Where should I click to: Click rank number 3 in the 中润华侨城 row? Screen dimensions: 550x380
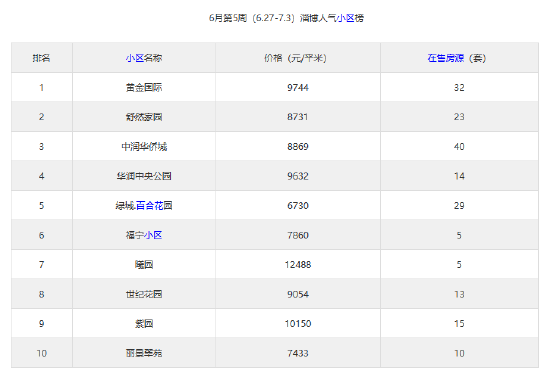coord(41,147)
